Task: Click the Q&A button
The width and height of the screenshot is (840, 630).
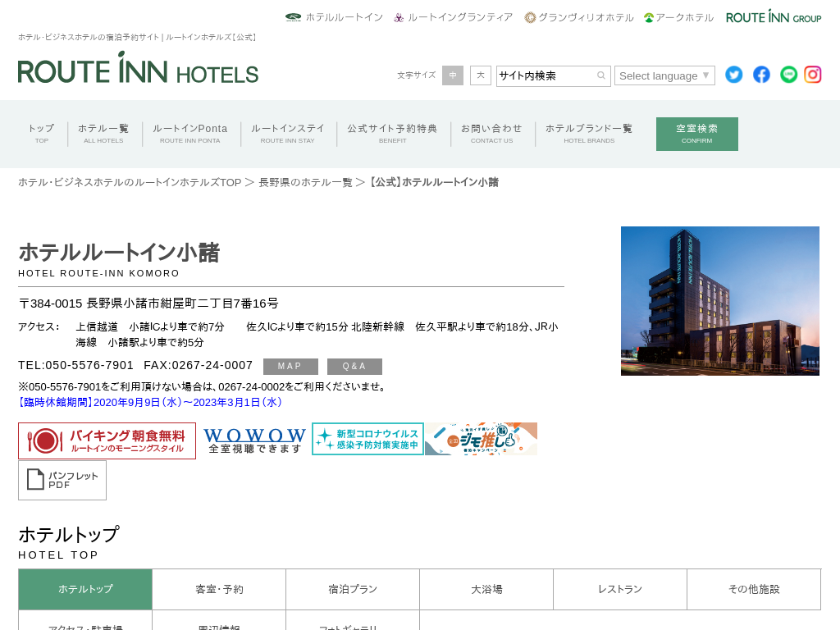Action: [x=354, y=367]
